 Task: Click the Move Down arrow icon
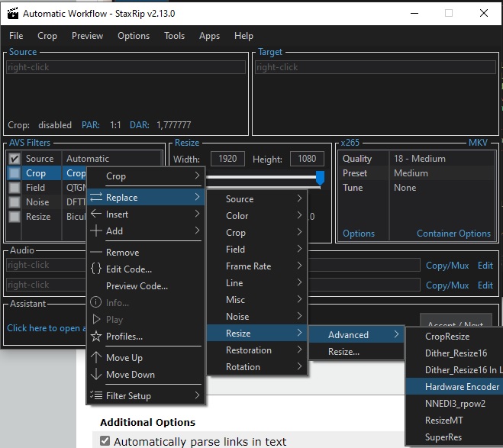pos(96,375)
